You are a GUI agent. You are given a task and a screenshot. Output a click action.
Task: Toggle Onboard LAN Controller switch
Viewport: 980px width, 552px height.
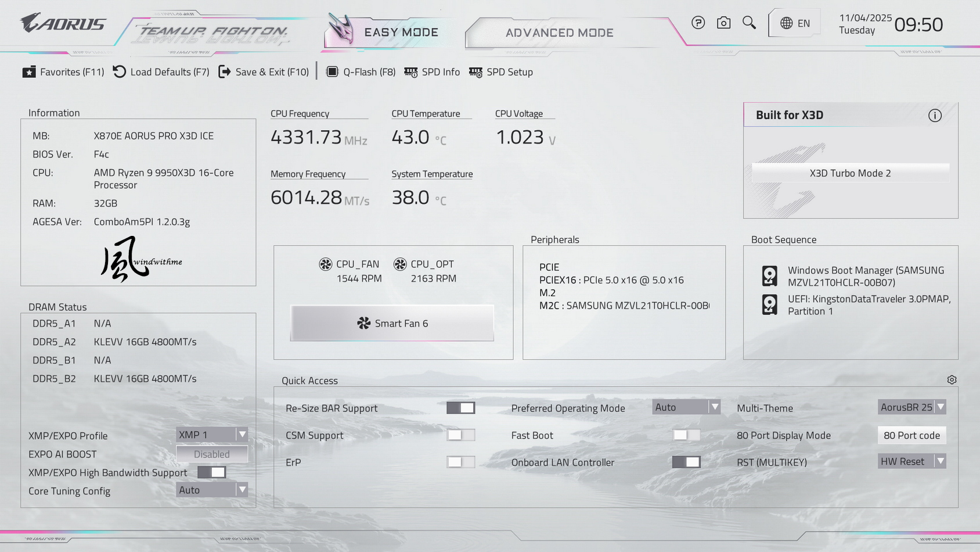pos(686,462)
